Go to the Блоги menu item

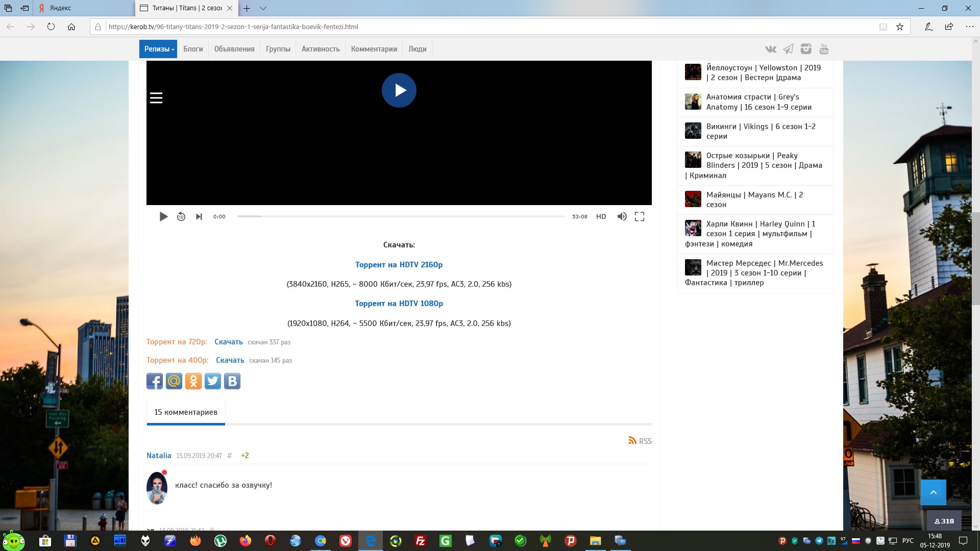tap(193, 49)
